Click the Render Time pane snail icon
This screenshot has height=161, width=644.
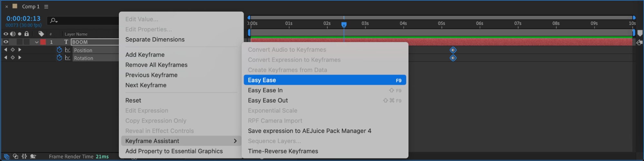tap(33, 157)
